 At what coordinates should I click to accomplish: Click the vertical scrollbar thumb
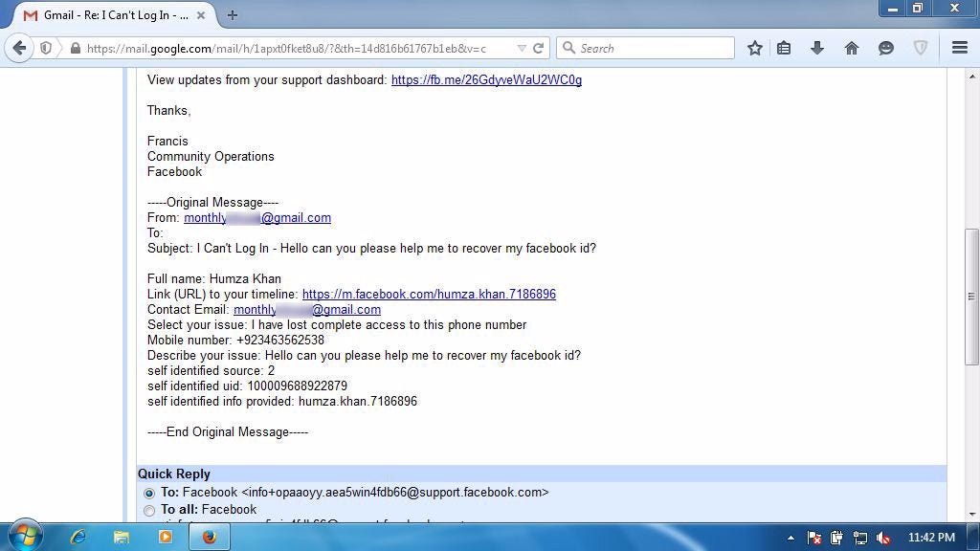point(971,297)
